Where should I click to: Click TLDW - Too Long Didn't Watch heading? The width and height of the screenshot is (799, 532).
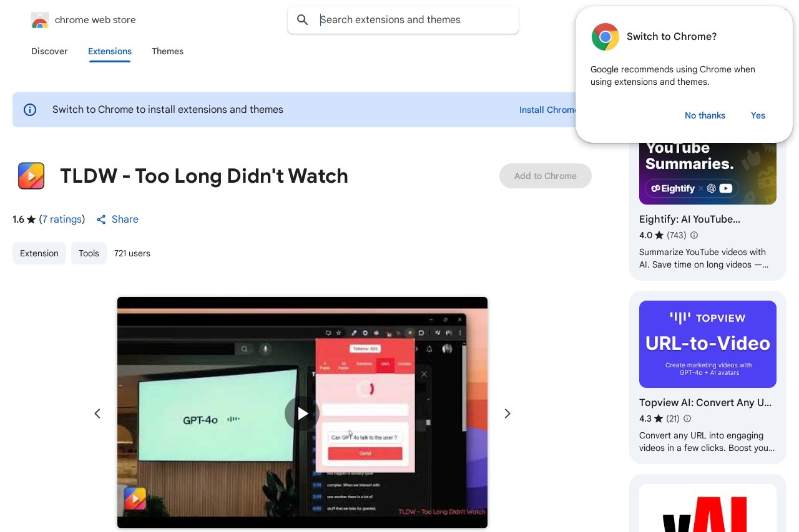204,176
